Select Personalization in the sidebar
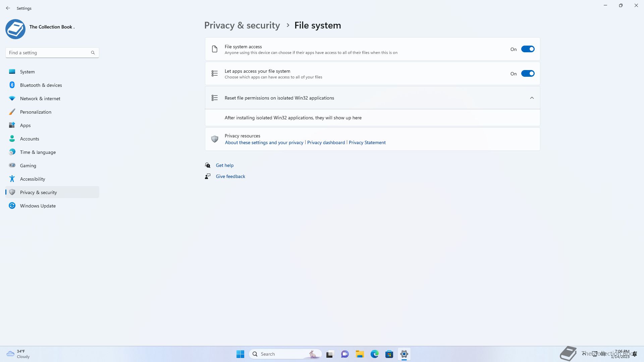This screenshot has height=362, width=644. tap(52, 112)
